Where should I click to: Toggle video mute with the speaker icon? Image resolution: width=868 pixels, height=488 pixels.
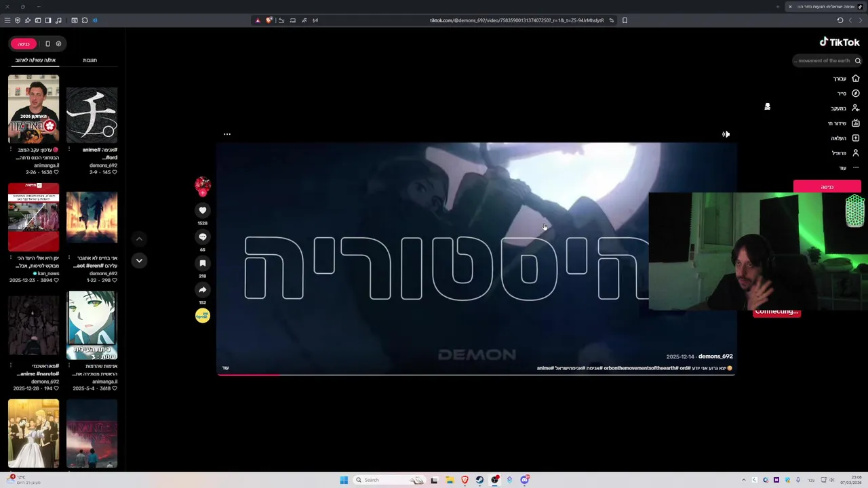tap(726, 134)
